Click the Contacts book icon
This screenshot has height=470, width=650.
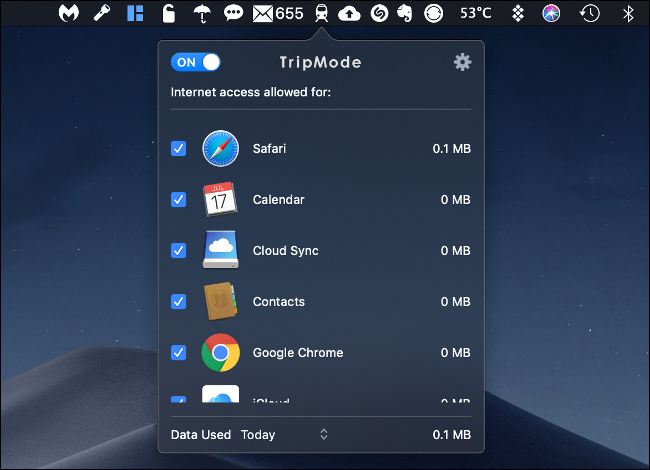[220, 301]
